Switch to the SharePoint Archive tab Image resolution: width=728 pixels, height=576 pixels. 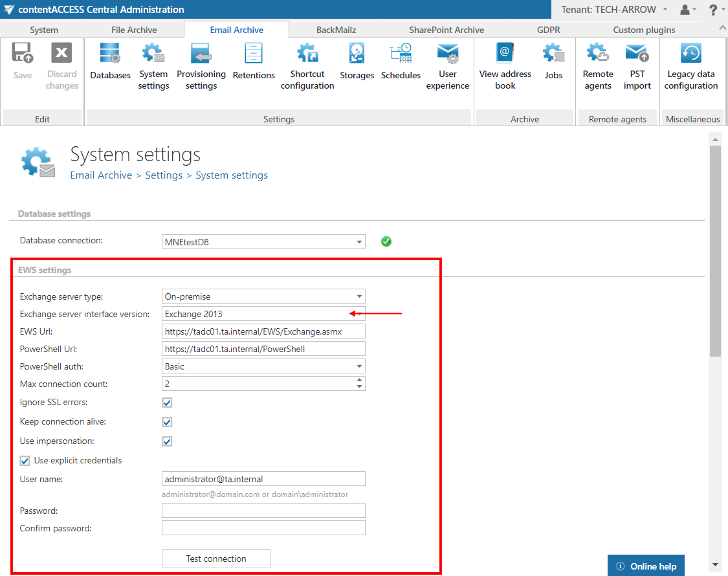pos(447,30)
